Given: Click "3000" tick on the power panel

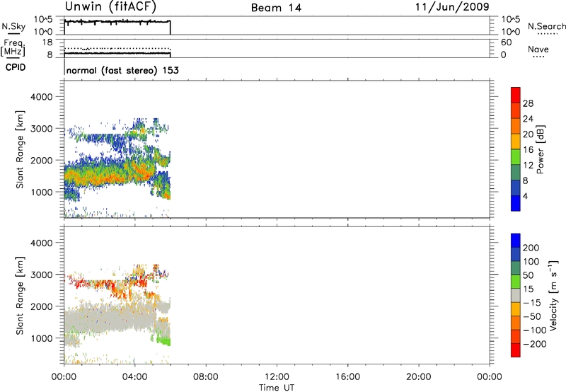Looking at the screenshot, I should [x=42, y=129].
